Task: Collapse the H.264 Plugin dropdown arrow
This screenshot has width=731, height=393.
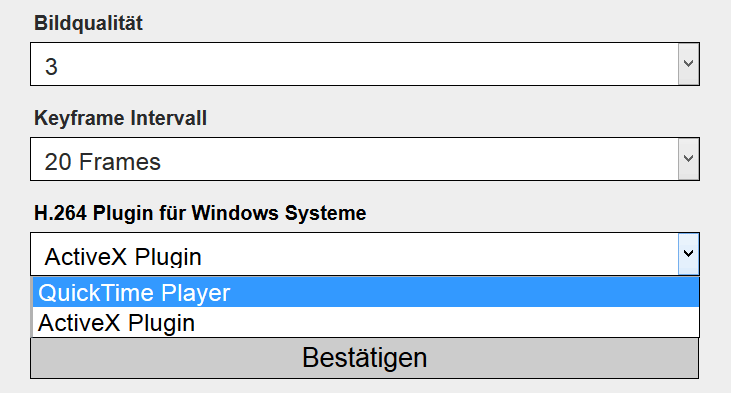Action: (x=689, y=254)
